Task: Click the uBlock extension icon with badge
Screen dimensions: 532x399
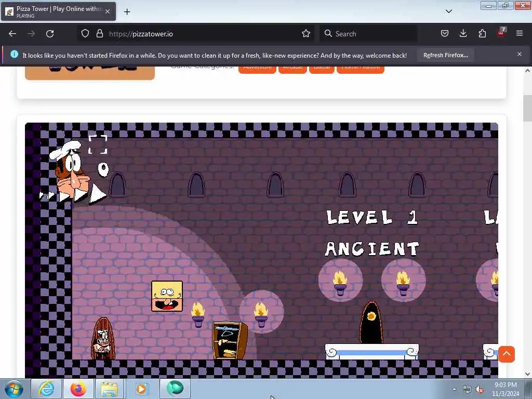Action: [x=501, y=33]
